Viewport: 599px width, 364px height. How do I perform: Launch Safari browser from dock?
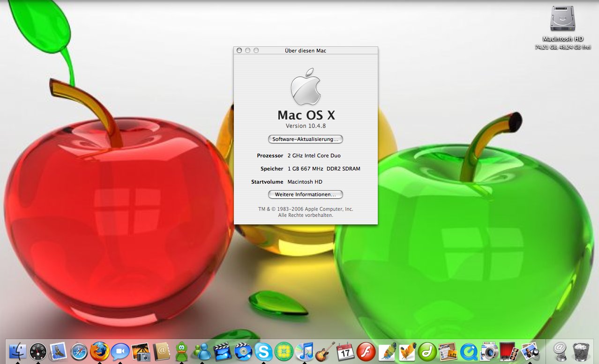pos(79,351)
